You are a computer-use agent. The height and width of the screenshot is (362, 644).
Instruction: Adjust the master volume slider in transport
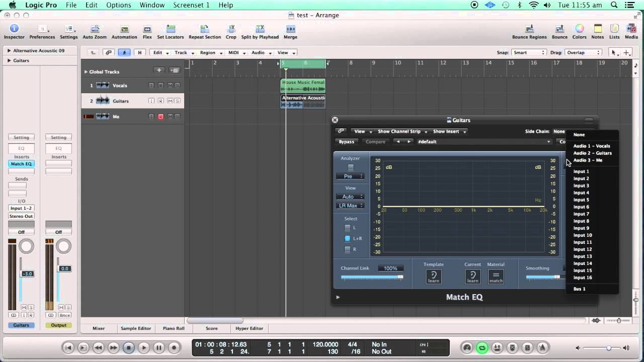pyautogui.click(x=602, y=348)
